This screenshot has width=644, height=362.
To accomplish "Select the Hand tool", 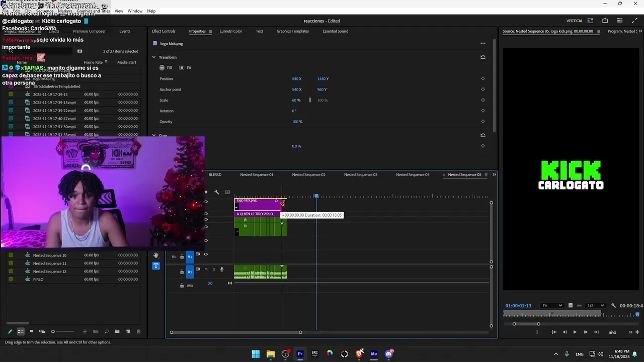I will 156,255.
